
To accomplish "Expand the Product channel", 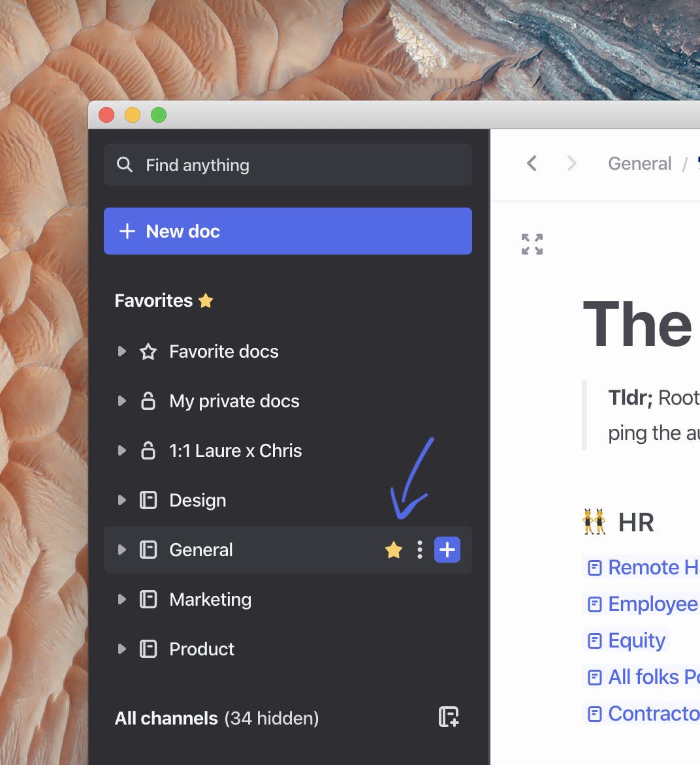I will 121,649.
